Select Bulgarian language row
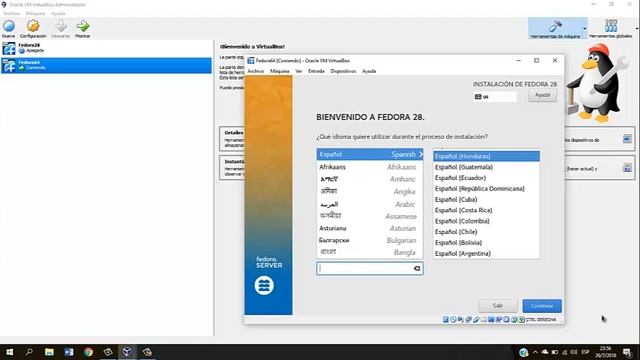Viewport: 640px width, 360px height. [x=370, y=240]
